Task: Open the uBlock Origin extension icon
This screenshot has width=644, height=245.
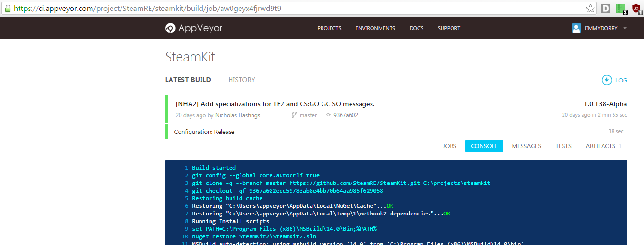Action: (x=636, y=9)
